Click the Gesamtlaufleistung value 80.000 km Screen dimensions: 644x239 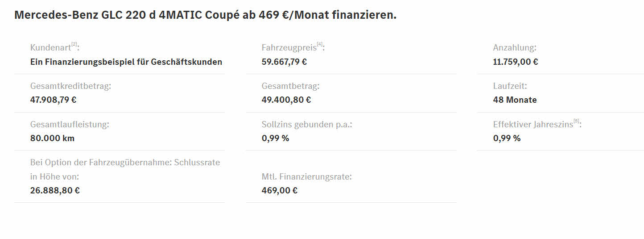click(53, 138)
